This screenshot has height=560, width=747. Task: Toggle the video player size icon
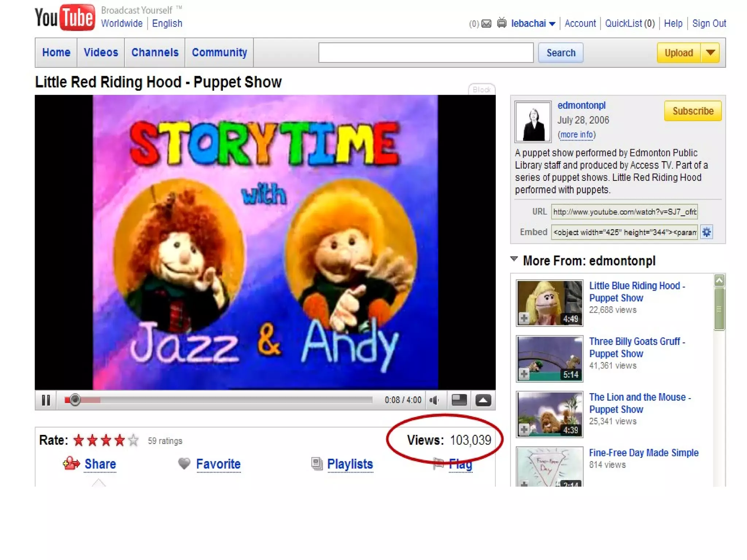coord(459,400)
